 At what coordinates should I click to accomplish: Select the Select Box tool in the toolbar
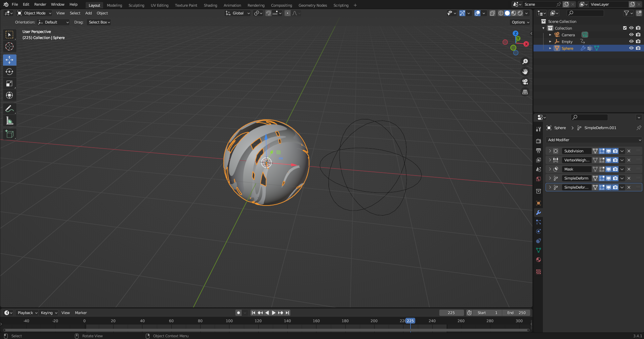tap(9, 35)
